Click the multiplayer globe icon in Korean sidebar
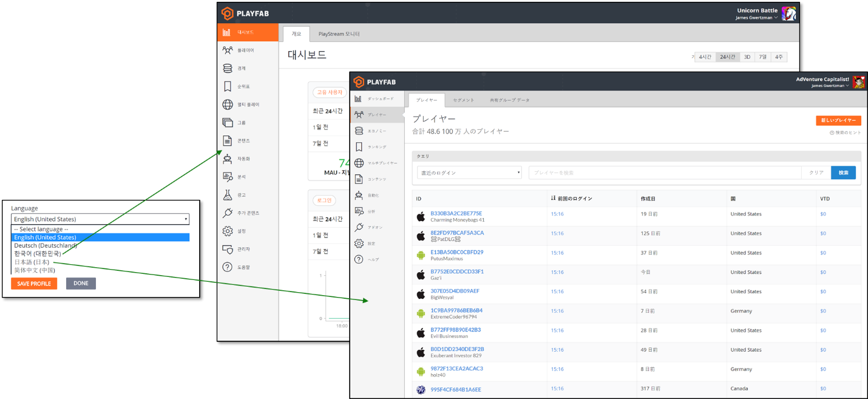 [227, 104]
